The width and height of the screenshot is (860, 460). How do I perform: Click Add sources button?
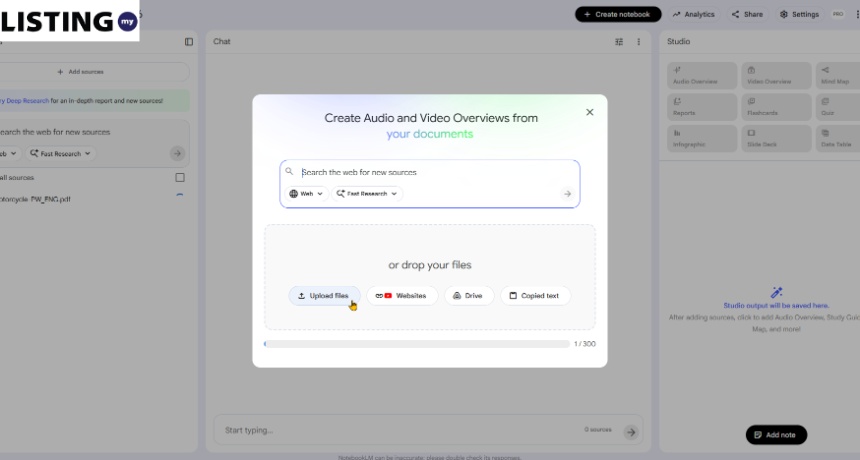point(81,72)
